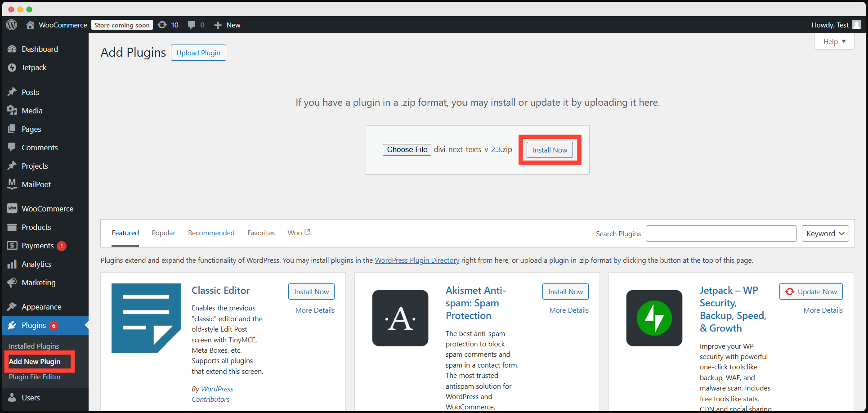Viewport: 868px width, 413px height.
Task: Expand the Help dropdown
Action: point(834,41)
